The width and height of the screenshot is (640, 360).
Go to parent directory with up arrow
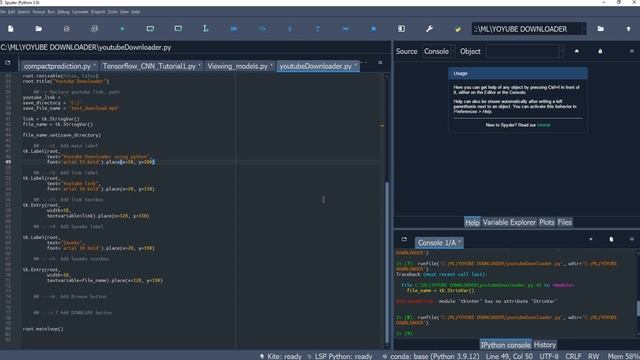tap(628, 29)
